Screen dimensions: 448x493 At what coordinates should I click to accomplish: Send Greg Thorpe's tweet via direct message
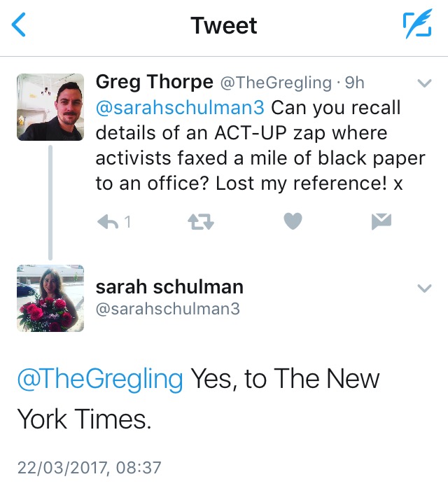coord(381,222)
